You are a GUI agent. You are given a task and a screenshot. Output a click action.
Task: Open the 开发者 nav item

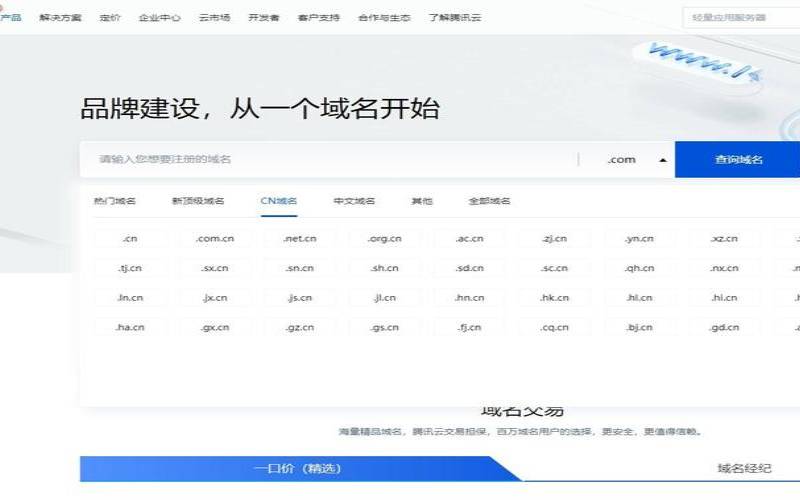tap(264, 17)
